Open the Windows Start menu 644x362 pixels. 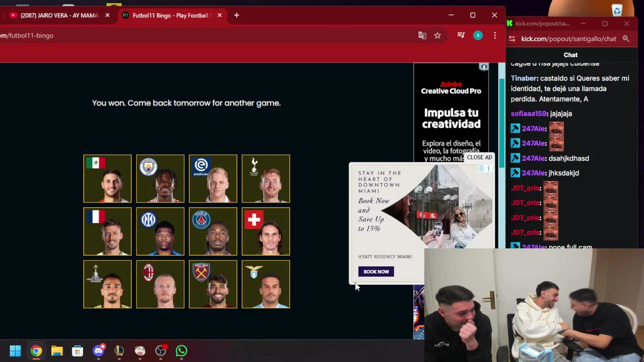tap(15, 350)
